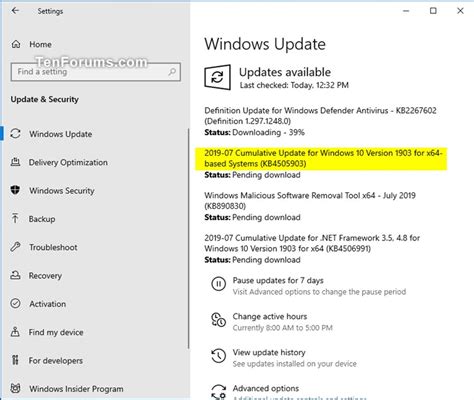Click the Find my device icon
Image resolution: width=474 pixels, height=400 pixels.
[15, 332]
